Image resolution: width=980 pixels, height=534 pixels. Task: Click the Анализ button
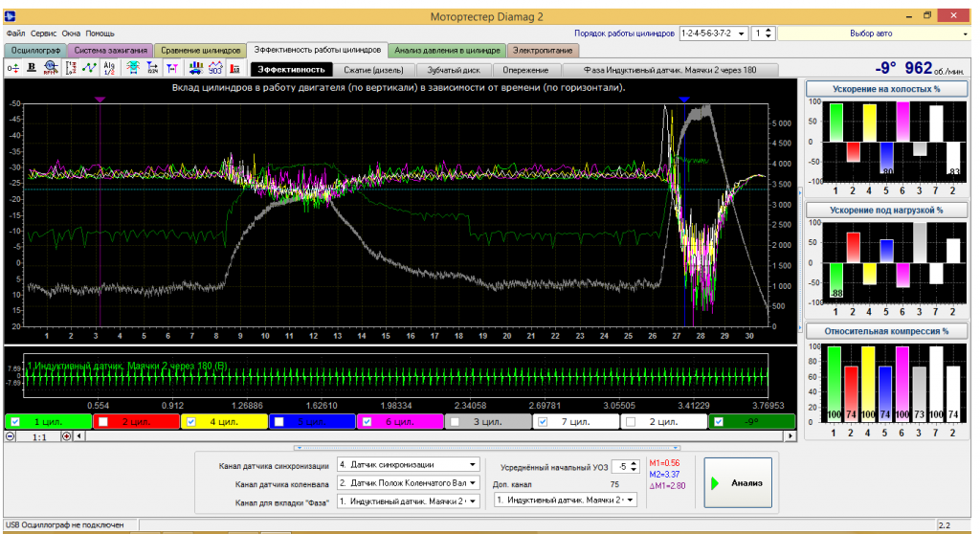click(x=738, y=482)
